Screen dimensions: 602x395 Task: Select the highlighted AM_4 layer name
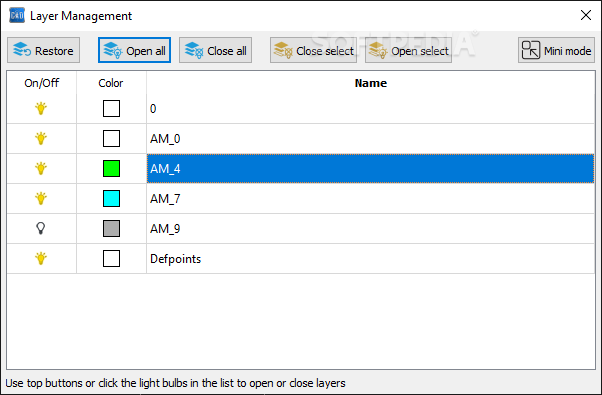370,169
